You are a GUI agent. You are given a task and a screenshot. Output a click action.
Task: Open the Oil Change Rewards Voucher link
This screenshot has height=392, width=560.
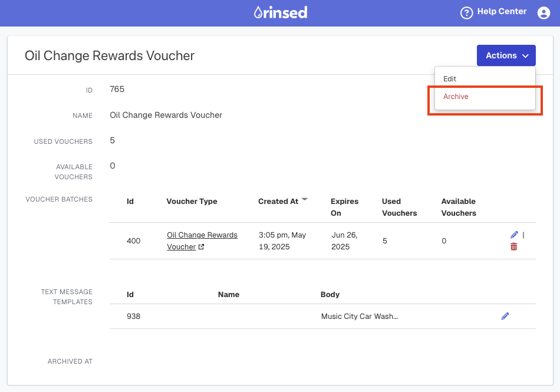(202, 241)
